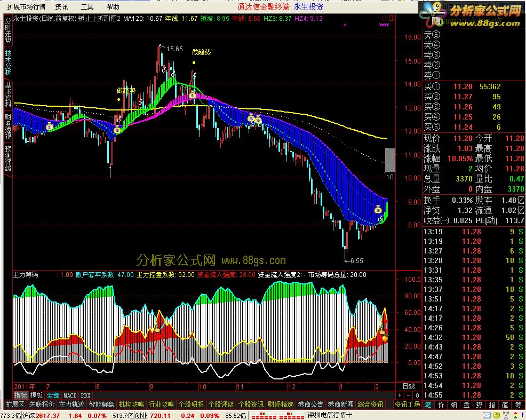
Task: Select the PBX indicator tab
Action: point(86,395)
